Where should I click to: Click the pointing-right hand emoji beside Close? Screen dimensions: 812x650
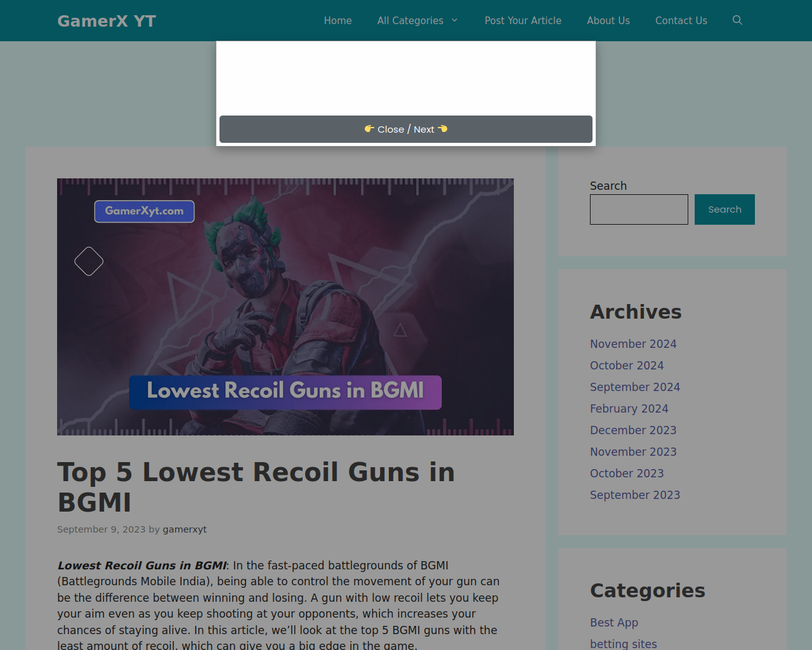tap(369, 129)
